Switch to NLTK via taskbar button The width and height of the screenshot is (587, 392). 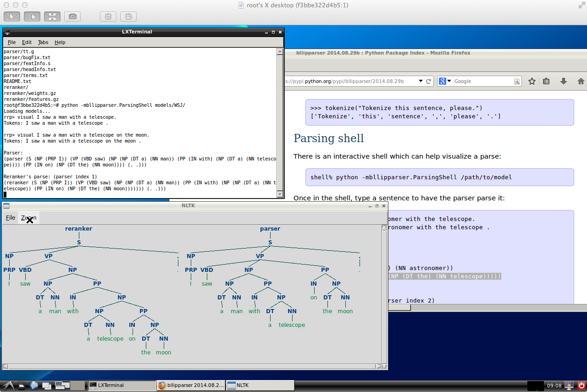[259, 386]
